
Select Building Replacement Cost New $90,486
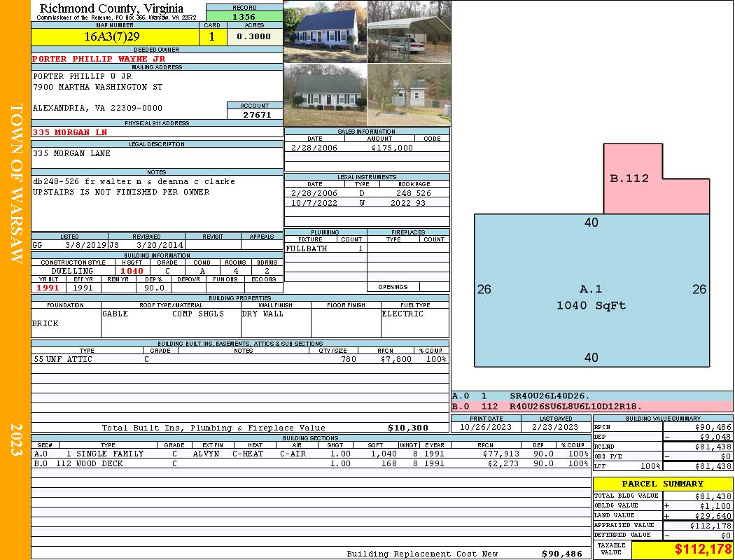561,554
